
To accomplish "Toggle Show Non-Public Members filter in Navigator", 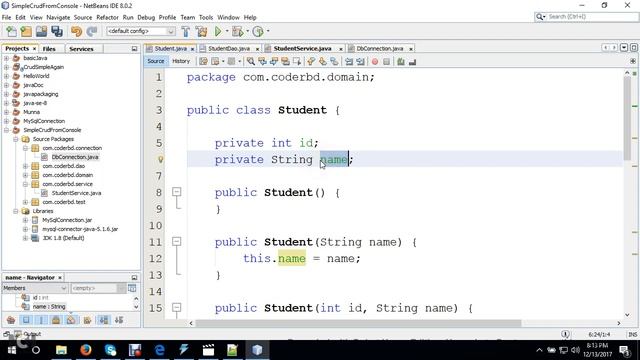I will 56,320.
